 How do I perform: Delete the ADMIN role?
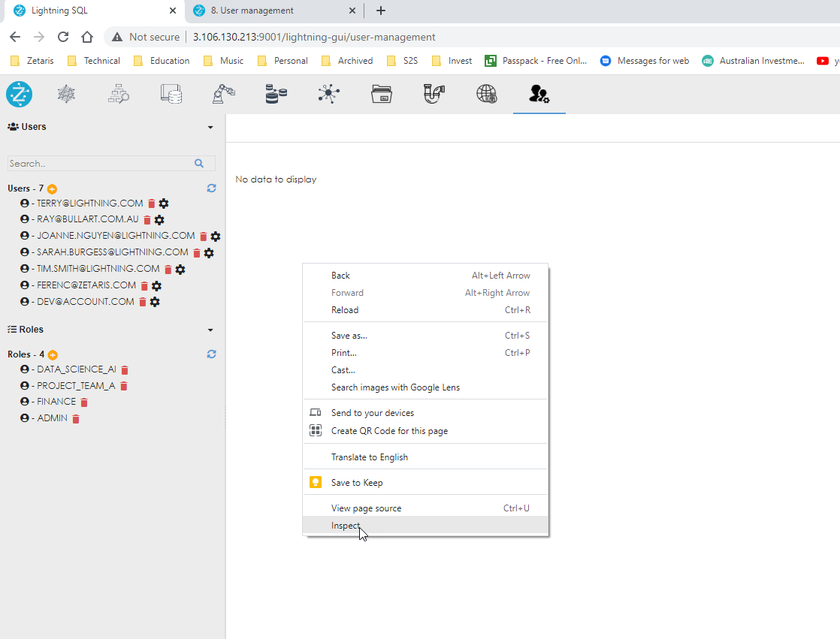(x=76, y=419)
